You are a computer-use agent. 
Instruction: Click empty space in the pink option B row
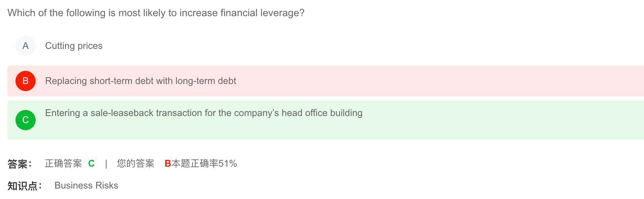coord(437,81)
